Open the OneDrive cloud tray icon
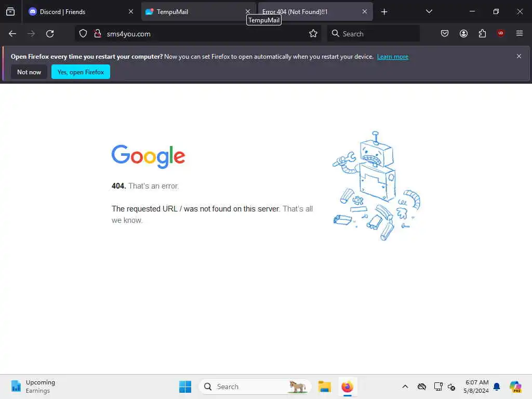532x399 pixels. point(422,387)
